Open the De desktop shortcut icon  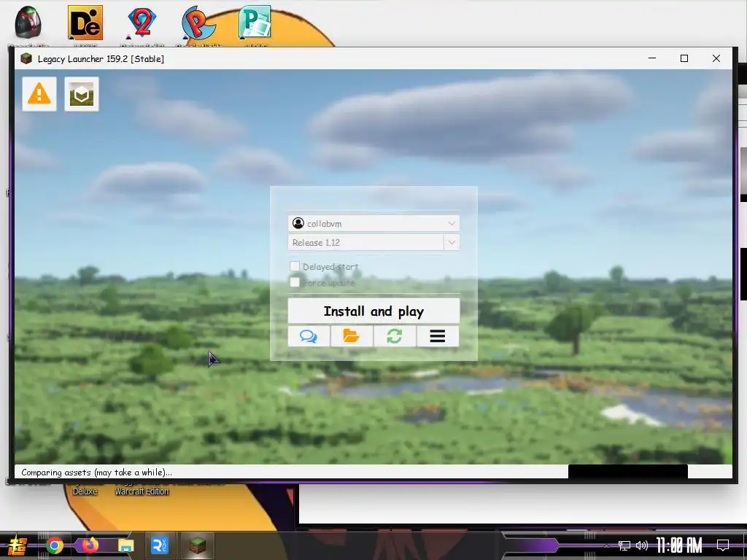click(x=85, y=23)
